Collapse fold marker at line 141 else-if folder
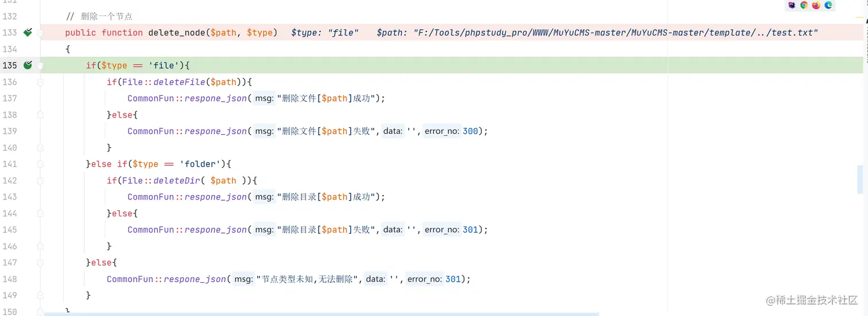 (x=40, y=165)
